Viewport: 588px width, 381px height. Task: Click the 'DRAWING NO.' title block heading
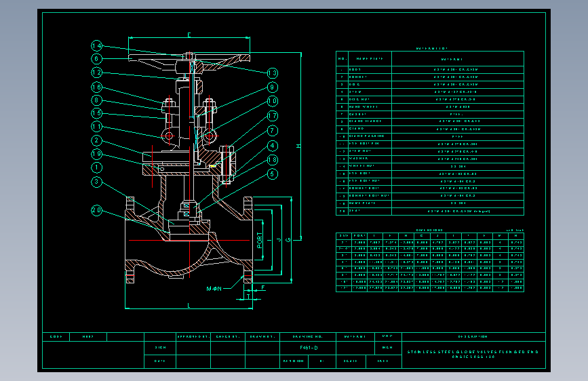point(307,336)
